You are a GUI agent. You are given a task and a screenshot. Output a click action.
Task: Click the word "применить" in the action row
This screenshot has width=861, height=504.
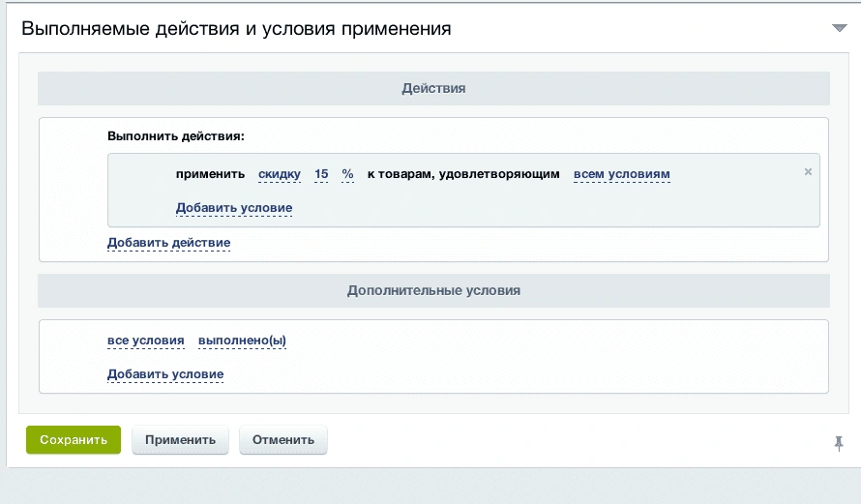(x=210, y=174)
